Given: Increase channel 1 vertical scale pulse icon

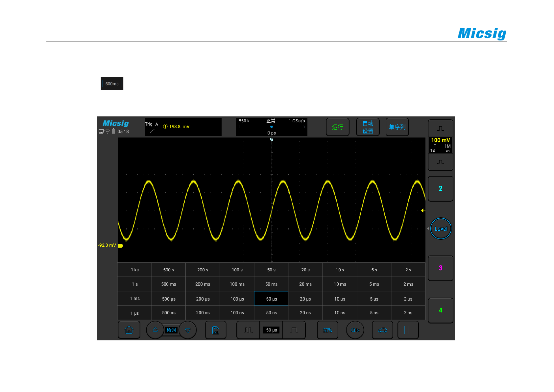Looking at the screenshot, I should coord(441,128).
